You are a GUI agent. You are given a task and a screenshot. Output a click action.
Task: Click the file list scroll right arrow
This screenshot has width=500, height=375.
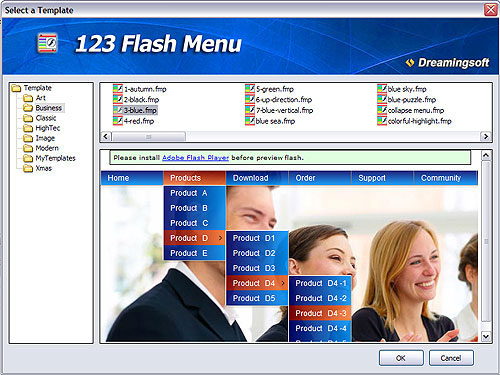pyautogui.click(x=486, y=136)
